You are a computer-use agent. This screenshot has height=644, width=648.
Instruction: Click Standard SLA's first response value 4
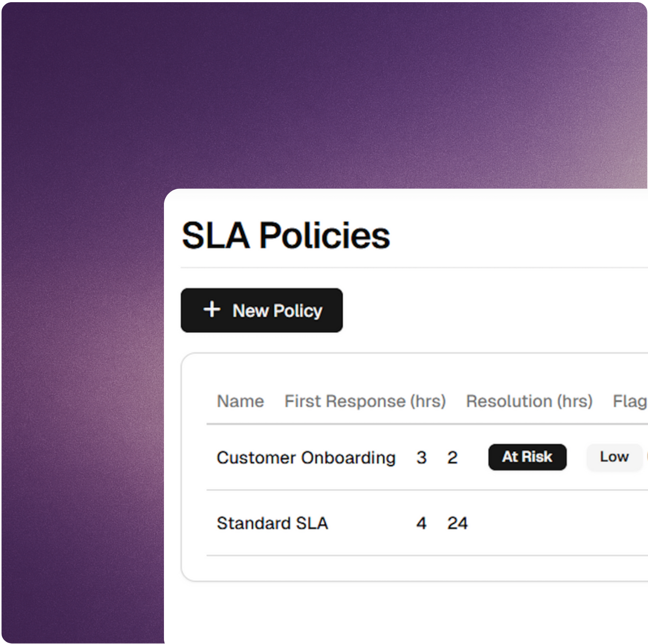(x=421, y=523)
